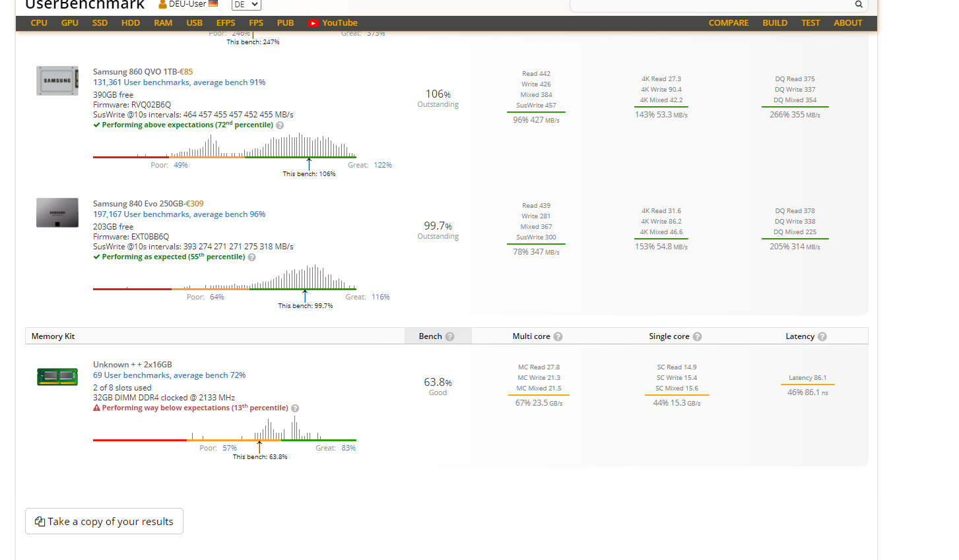Open 131,361 User benchmarks link
This screenshot has width=959, height=560.
click(179, 82)
